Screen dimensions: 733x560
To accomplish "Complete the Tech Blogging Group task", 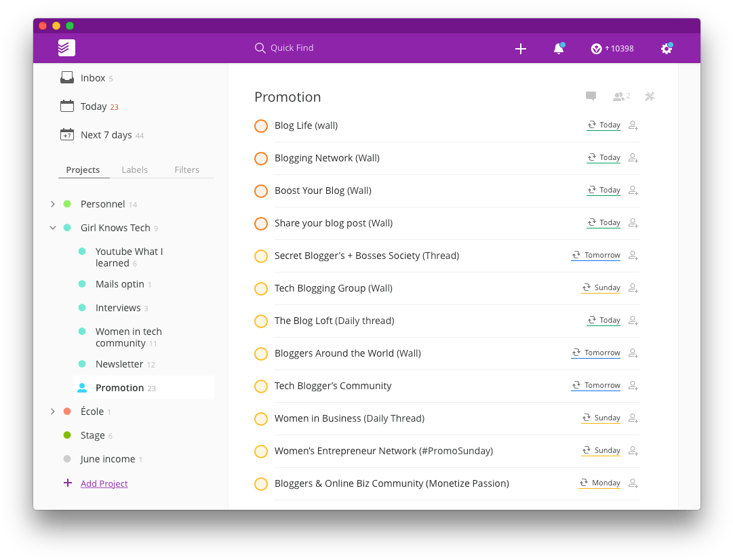I will tap(261, 289).
